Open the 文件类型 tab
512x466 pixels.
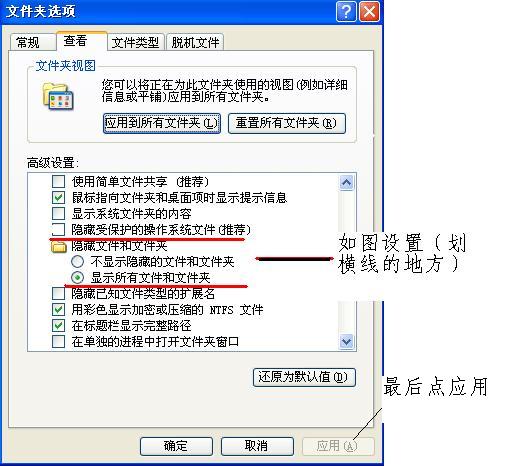point(135,42)
